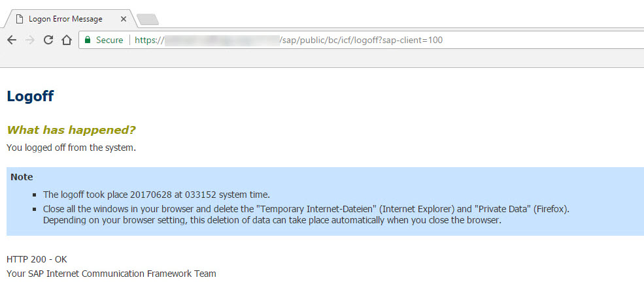Screen dimensions: 644x301
Task: Click the Secure label in address bar
Action: pyautogui.click(x=109, y=40)
